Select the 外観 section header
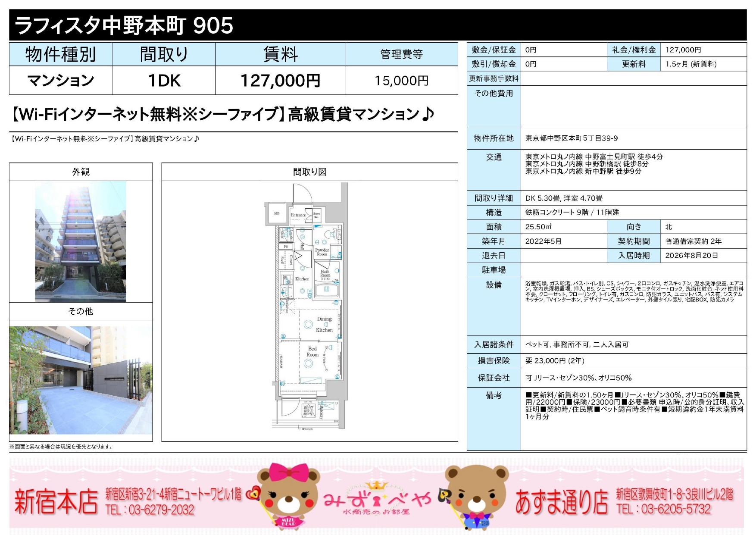Viewport: 756px width, 535px height. pyautogui.click(x=81, y=172)
